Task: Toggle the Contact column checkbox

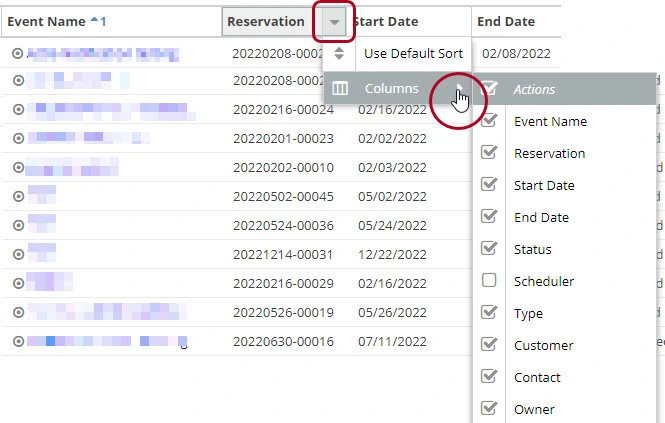Action: (489, 376)
